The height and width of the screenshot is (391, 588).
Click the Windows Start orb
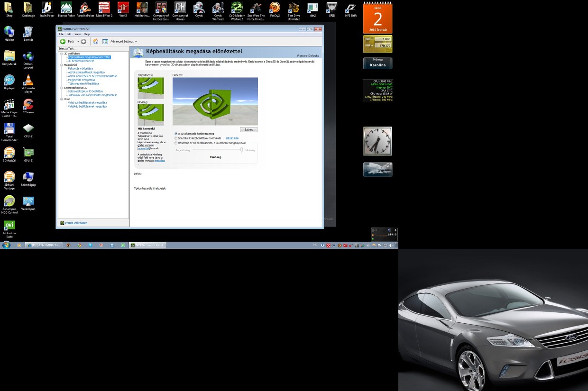tap(6, 245)
